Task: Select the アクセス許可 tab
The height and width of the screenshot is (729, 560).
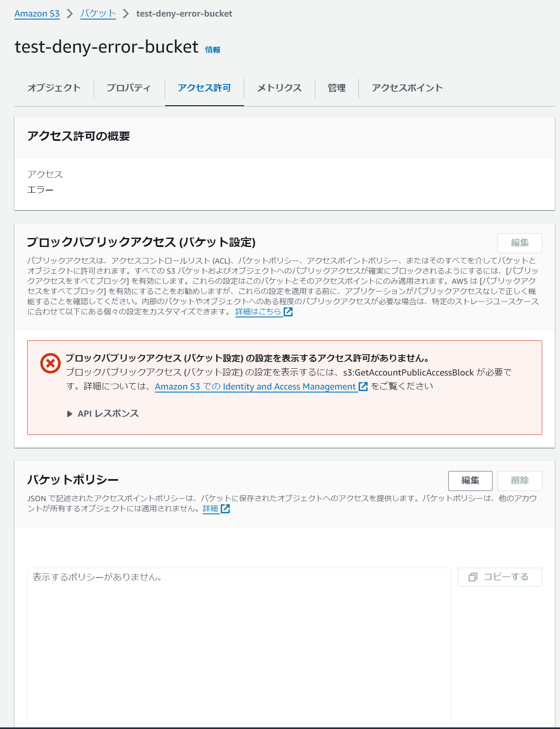Action: pyautogui.click(x=204, y=88)
